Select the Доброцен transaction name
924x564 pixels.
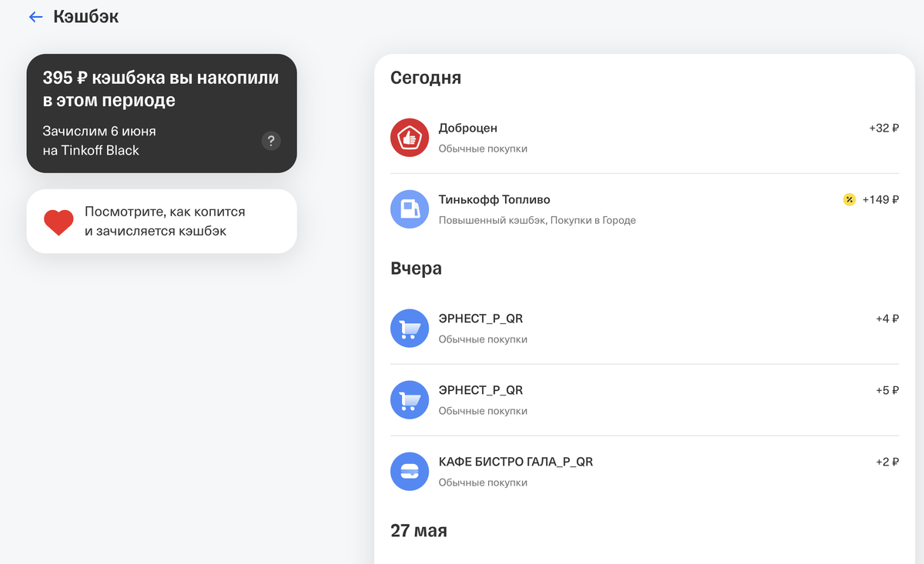[468, 128]
